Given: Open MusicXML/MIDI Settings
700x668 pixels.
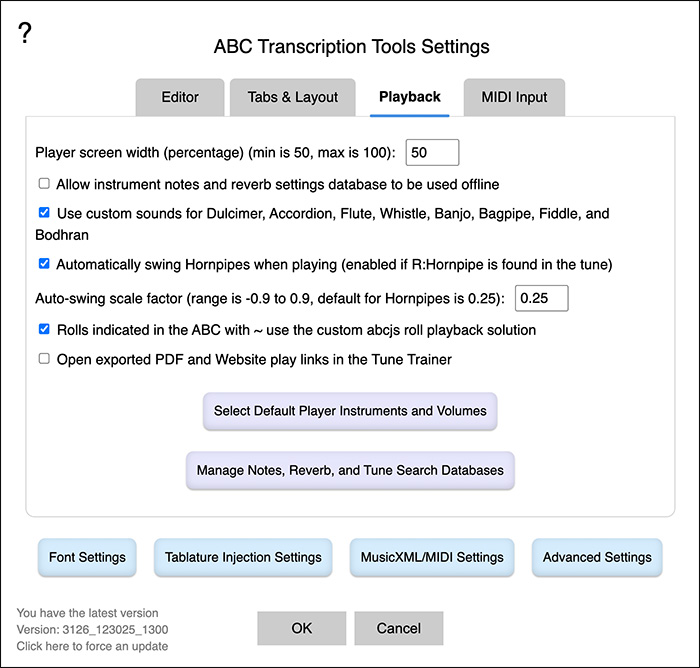Looking at the screenshot, I should 432,557.
